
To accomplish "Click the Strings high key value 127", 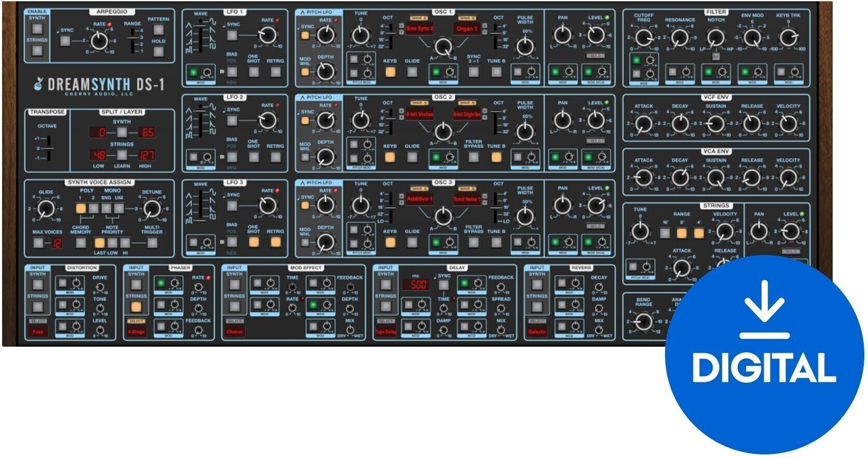I will [146, 155].
